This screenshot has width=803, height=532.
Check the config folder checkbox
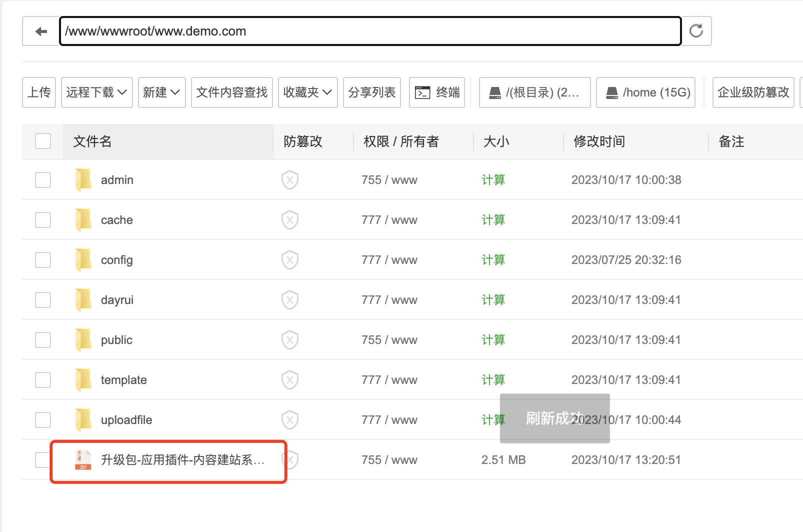[x=43, y=260]
